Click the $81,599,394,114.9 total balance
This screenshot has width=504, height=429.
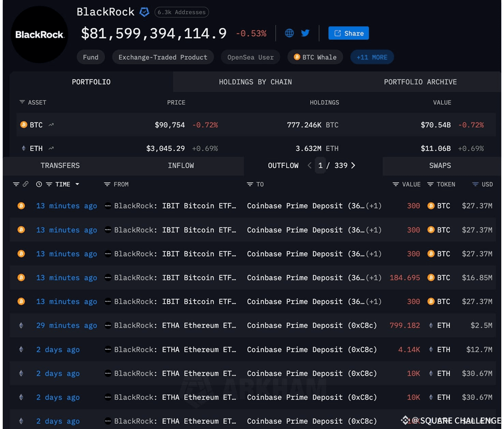pos(154,33)
